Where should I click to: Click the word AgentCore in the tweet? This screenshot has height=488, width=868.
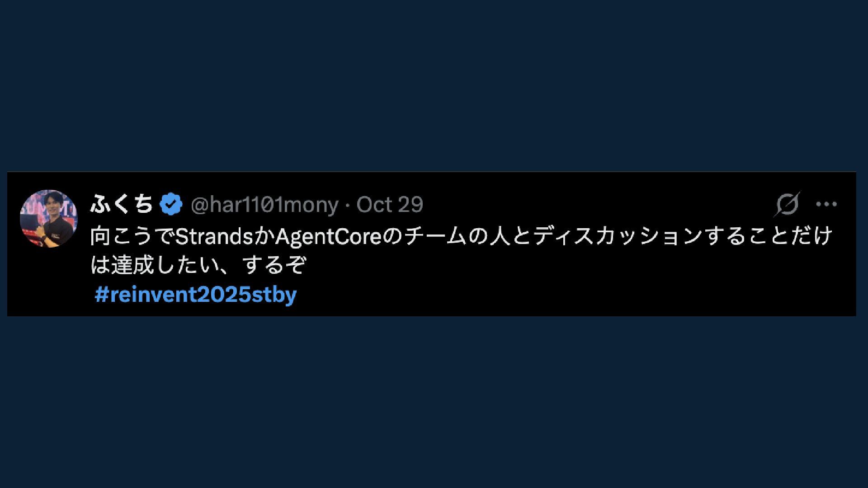pos(329,236)
